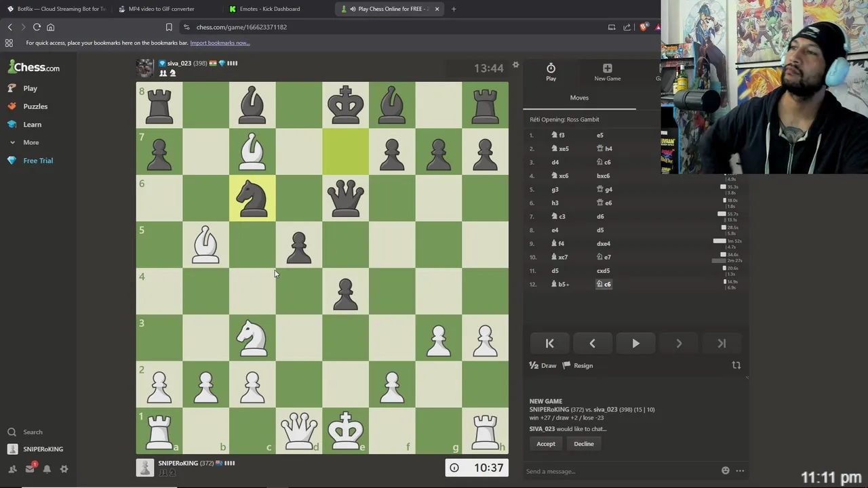This screenshot has height=488, width=868.
Task: Open the apps grid icon on the bookmarks bar
Action: pyautogui.click(x=9, y=43)
